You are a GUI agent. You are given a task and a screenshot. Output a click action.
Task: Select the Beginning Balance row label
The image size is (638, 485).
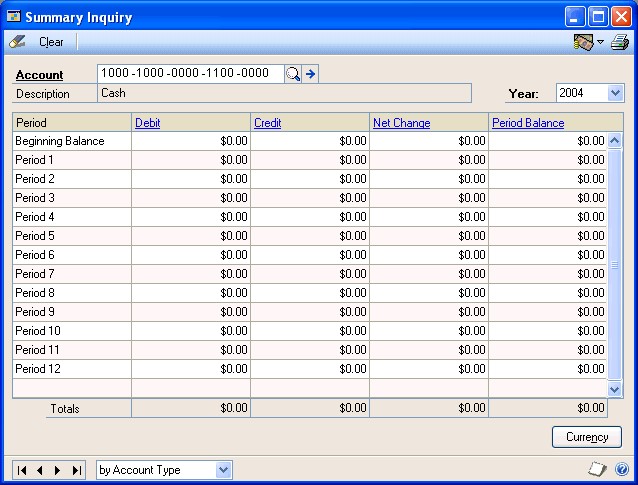[x=60, y=141]
